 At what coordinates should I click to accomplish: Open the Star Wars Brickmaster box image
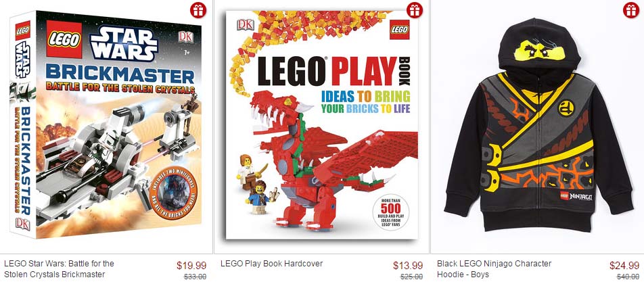[x=106, y=125]
